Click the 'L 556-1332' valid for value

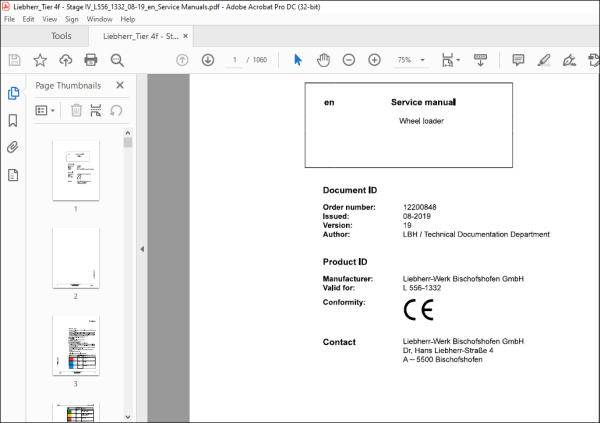click(422, 288)
